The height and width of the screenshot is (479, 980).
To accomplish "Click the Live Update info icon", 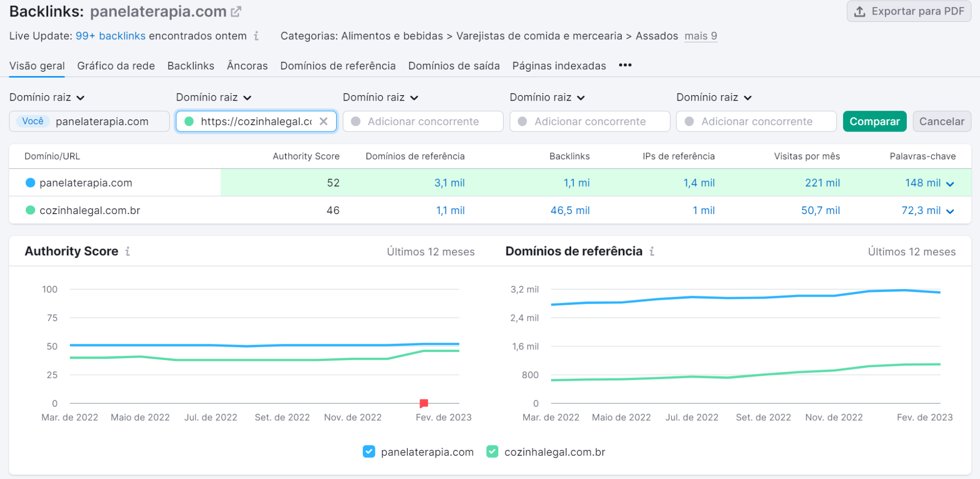I will click(256, 36).
